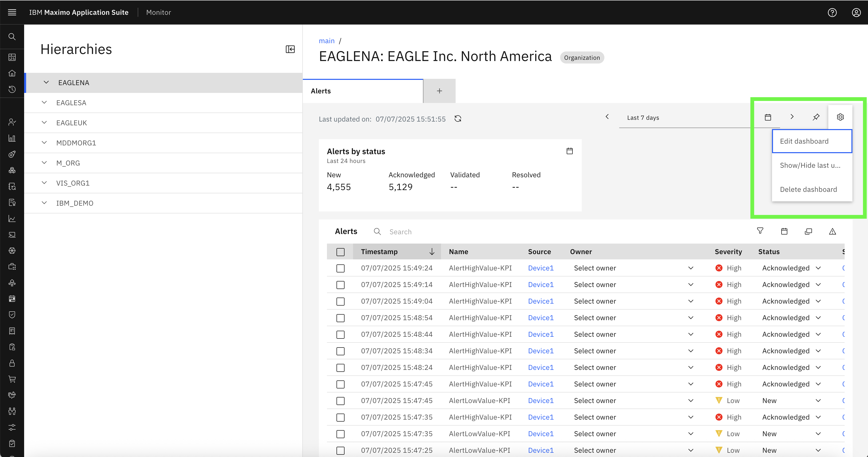Click the expand window icon in Alerts table
The image size is (868, 457).
click(808, 231)
